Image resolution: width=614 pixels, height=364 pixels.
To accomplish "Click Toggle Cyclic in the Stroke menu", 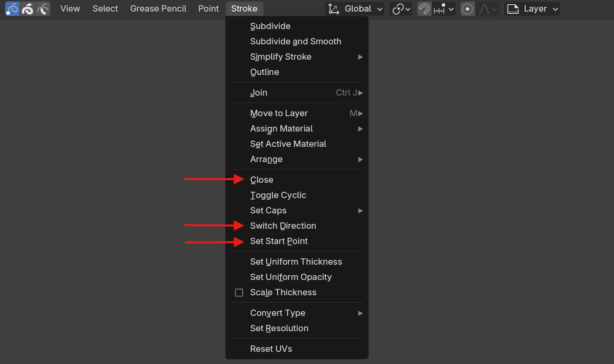I will 278,195.
